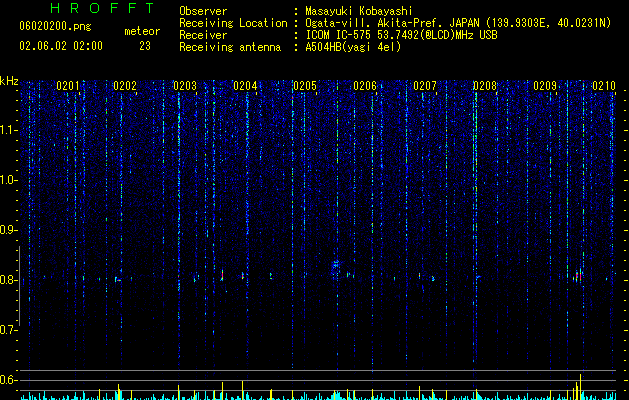Click the Observer label

pyautogui.click(x=203, y=11)
